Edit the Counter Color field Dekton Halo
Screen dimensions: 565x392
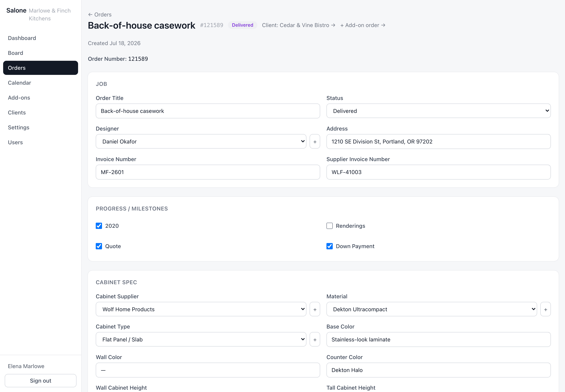pyautogui.click(x=438, y=370)
